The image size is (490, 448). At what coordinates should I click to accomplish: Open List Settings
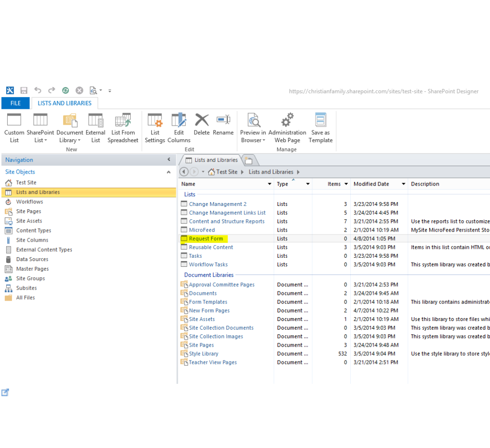[x=154, y=128]
